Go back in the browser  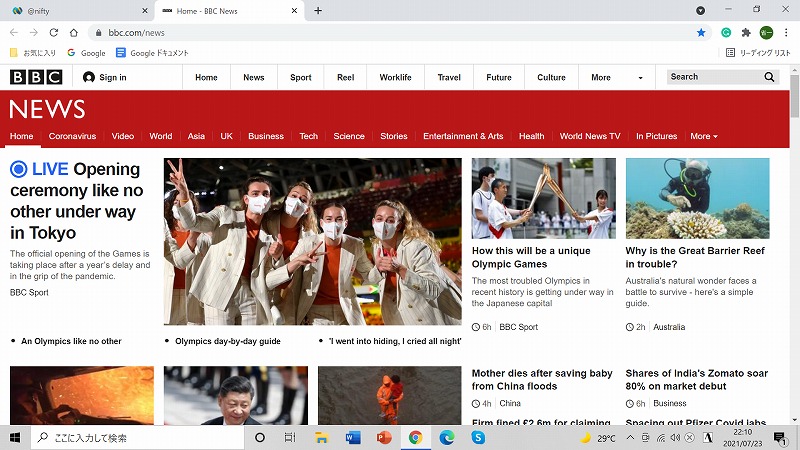(x=14, y=33)
